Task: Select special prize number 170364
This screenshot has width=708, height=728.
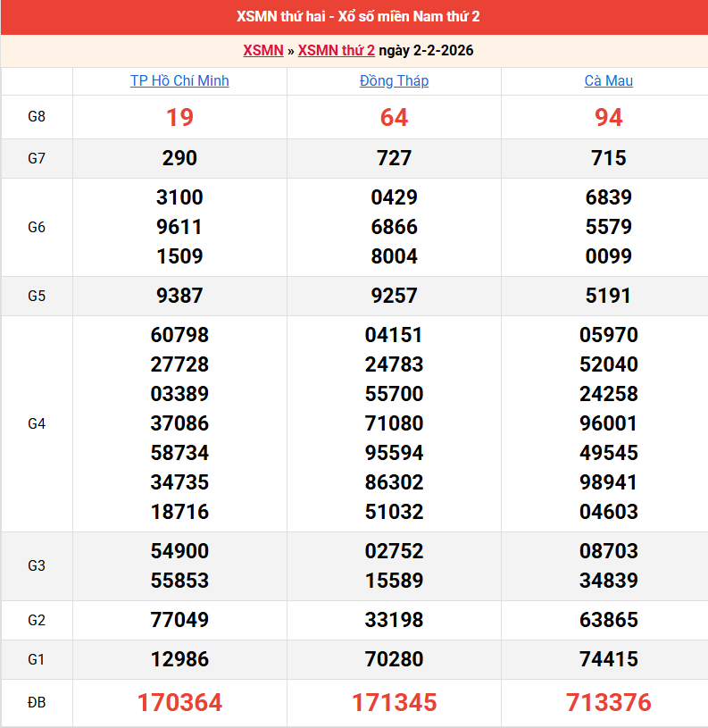Action: (179, 703)
